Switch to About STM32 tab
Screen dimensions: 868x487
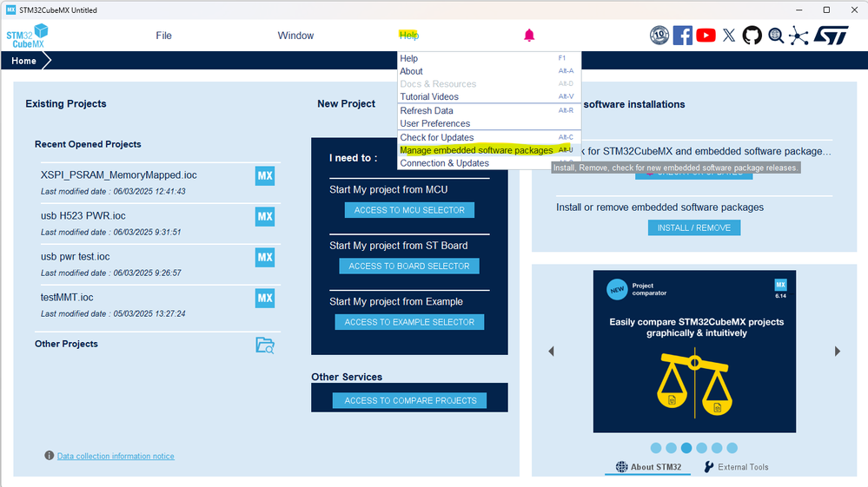pos(648,467)
